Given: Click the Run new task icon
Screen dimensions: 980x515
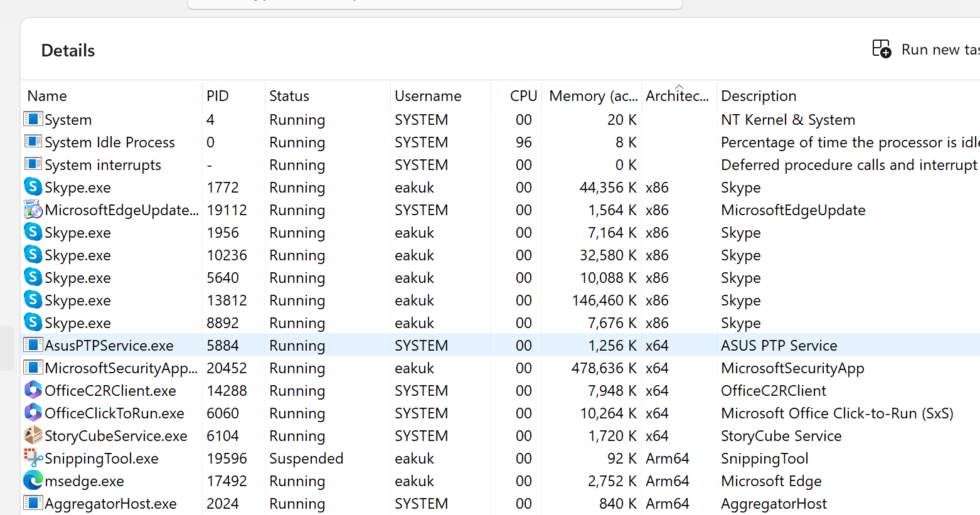Looking at the screenshot, I should (881, 49).
